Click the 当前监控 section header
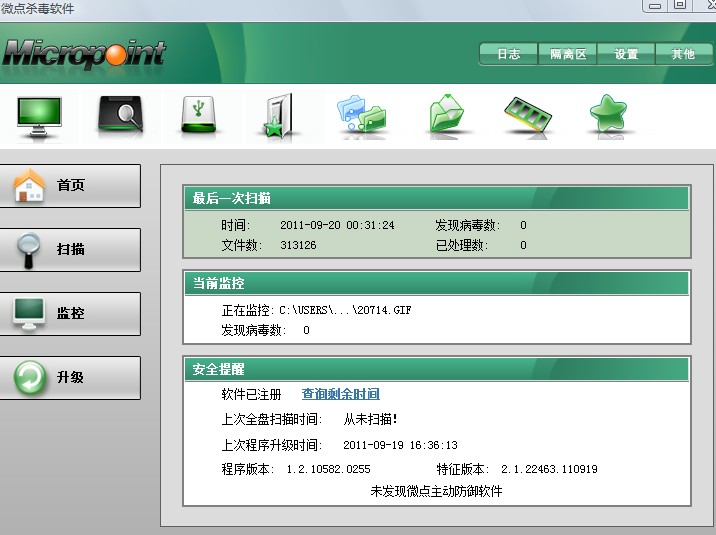 click(x=437, y=283)
